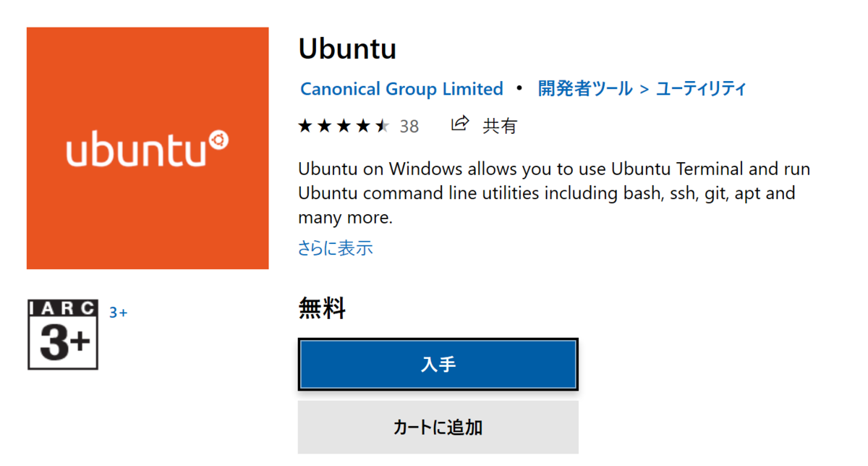Expand description with さらに表示
Image resolution: width=868 pixels, height=466 pixels.
click(335, 248)
